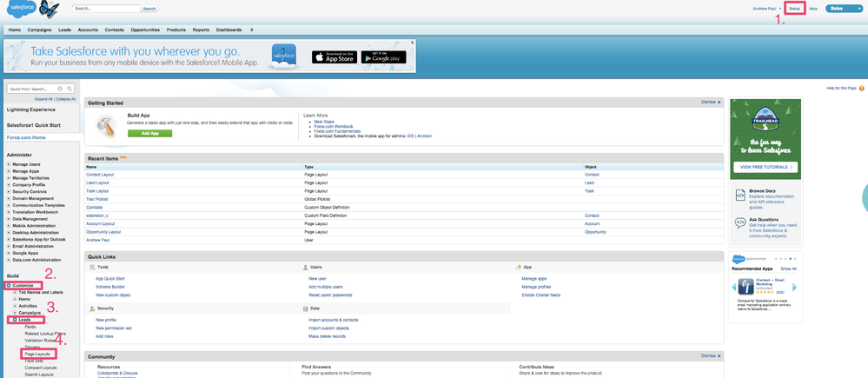Click the Quick Find search magnifier icon

(70, 89)
